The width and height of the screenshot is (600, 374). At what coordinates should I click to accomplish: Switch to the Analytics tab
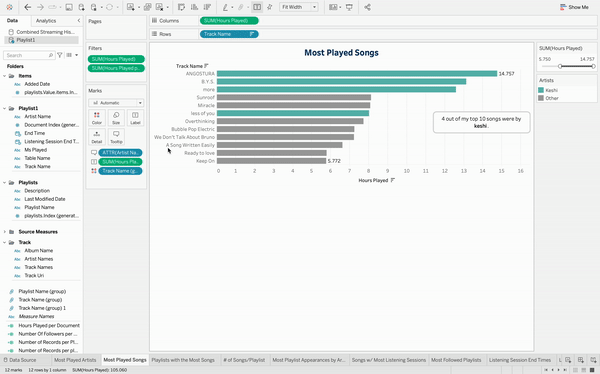point(46,21)
